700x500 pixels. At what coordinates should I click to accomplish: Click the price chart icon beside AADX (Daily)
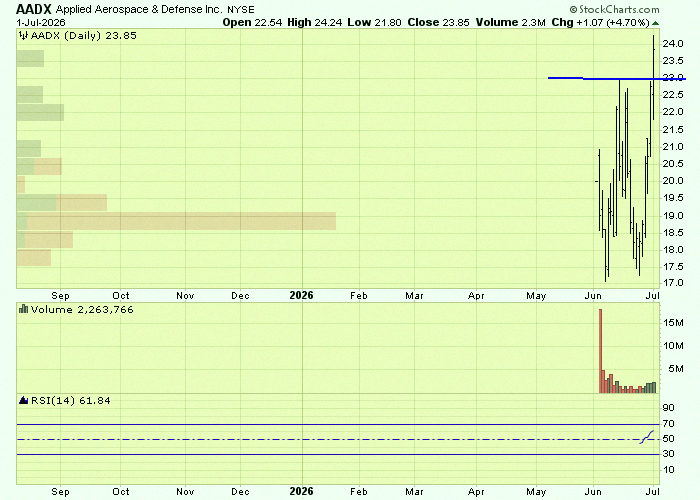pyautogui.click(x=23, y=35)
